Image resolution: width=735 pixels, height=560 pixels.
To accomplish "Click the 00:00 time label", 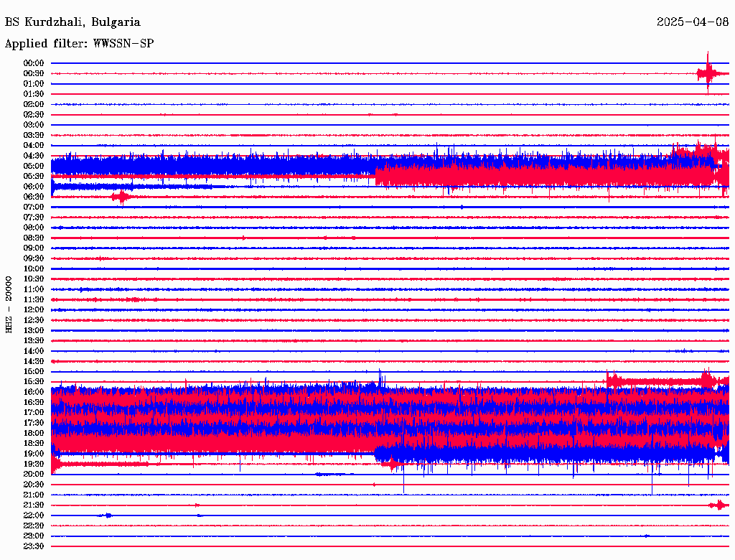I will click(34, 63).
